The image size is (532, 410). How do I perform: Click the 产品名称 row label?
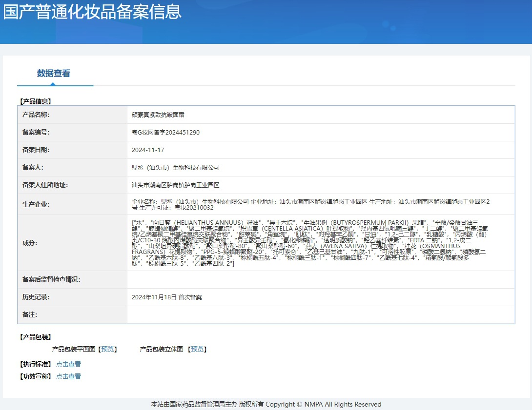36,115
